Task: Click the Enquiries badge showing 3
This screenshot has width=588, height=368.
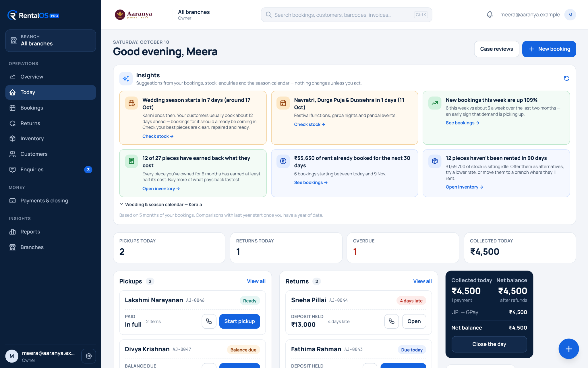Action: pos(88,170)
